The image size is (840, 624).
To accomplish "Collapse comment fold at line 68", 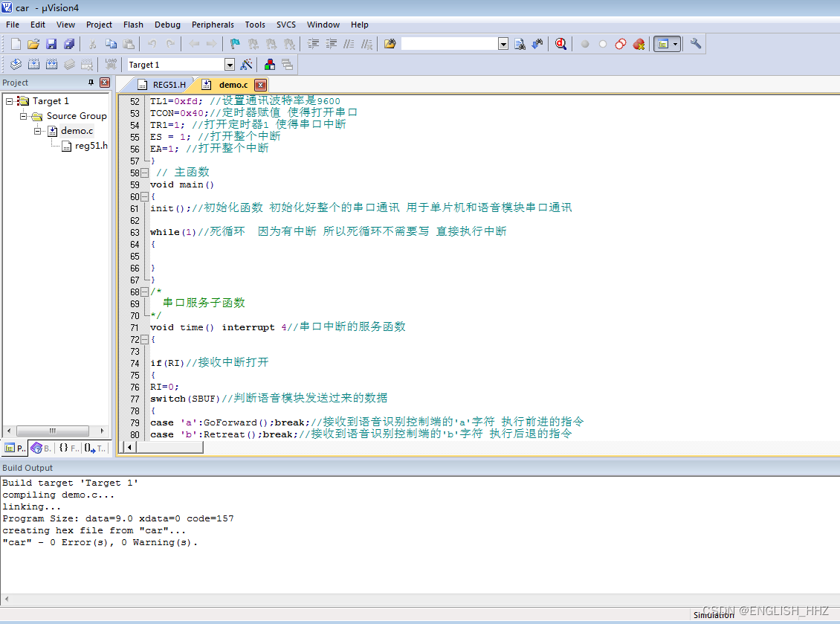I will click(144, 292).
